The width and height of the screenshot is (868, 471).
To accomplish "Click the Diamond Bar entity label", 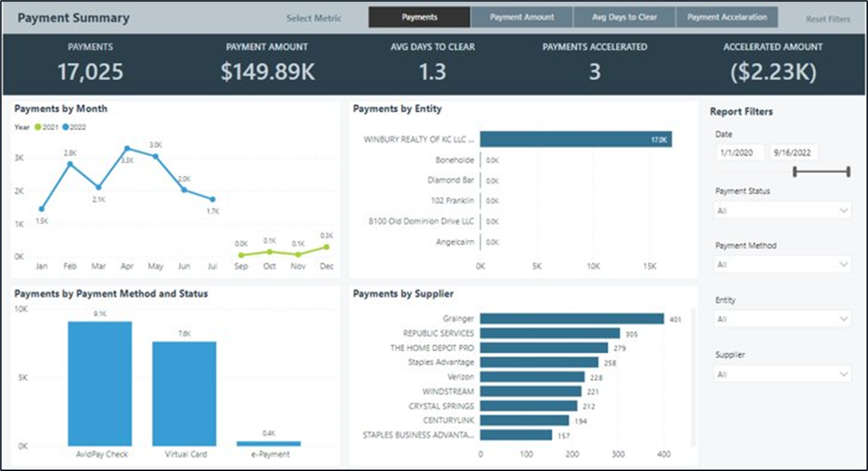I will click(451, 181).
